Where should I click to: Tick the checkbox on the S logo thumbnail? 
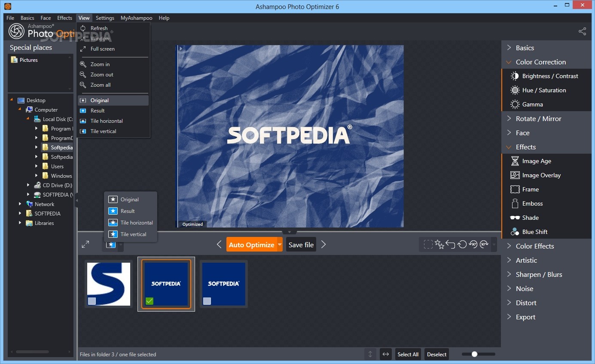[92, 301]
